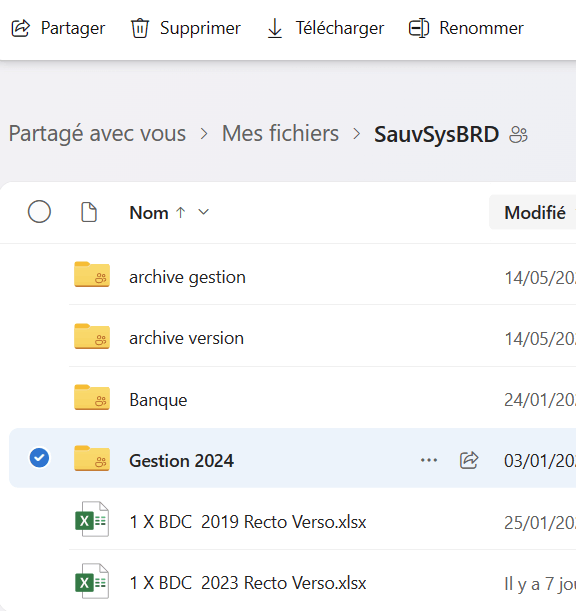Click the Partager label in command bar
576x611 pixels.
click(x=73, y=28)
